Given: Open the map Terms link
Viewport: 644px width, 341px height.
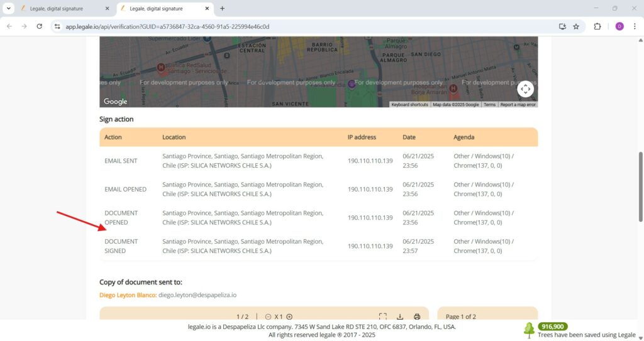Looking at the screenshot, I should [x=489, y=105].
